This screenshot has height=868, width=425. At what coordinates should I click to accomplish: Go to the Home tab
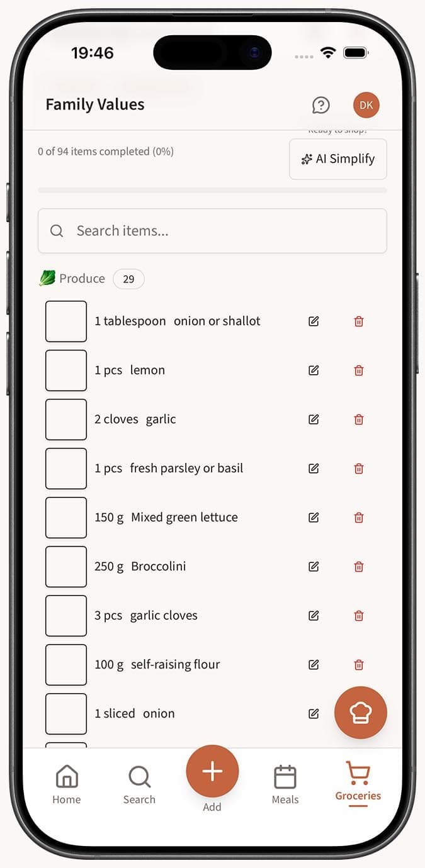pyautogui.click(x=66, y=782)
